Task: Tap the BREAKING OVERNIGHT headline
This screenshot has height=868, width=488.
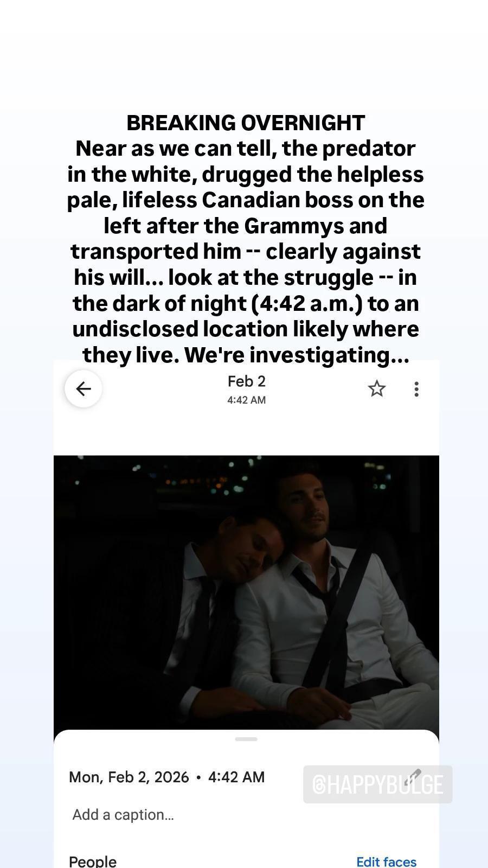Action: pyautogui.click(x=246, y=123)
